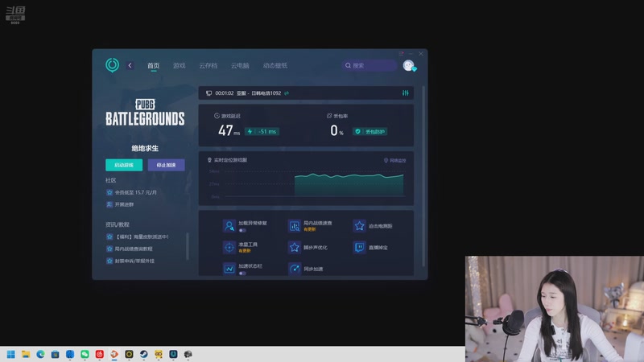Open the 直播掉宝 Twitch icon
Image resolution: width=644 pixels, height=362 pixels.
click(x=359, y=248)
